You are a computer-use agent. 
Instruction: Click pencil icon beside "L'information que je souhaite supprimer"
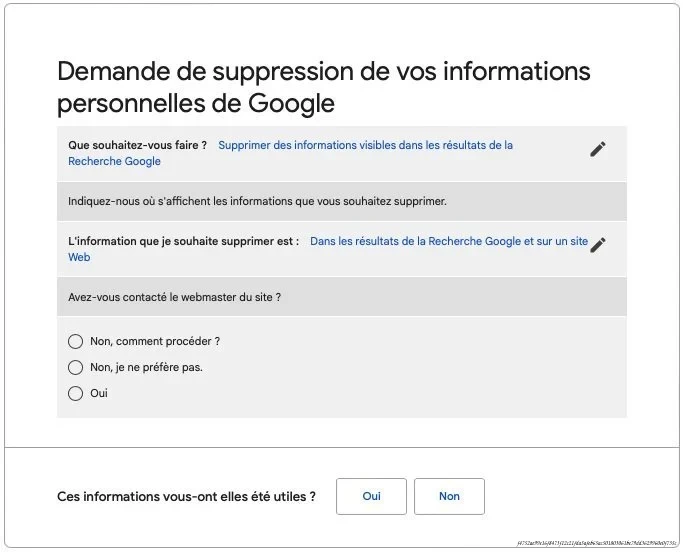598,245
